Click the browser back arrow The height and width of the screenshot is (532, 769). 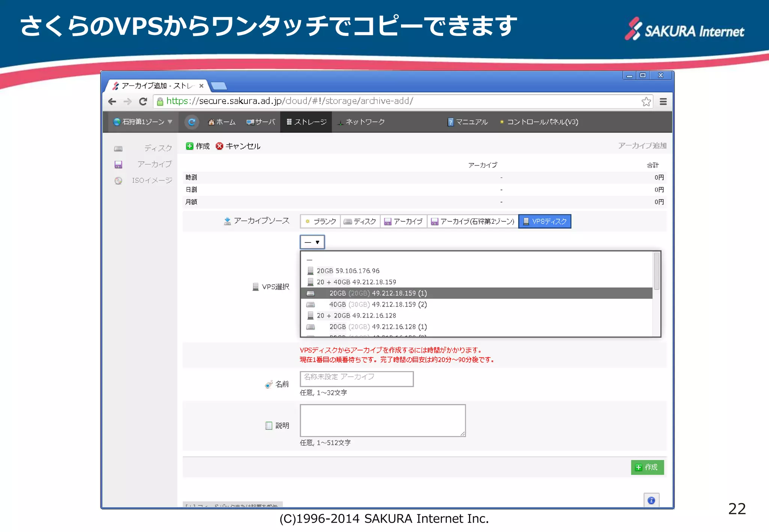[x=112, y=102]
